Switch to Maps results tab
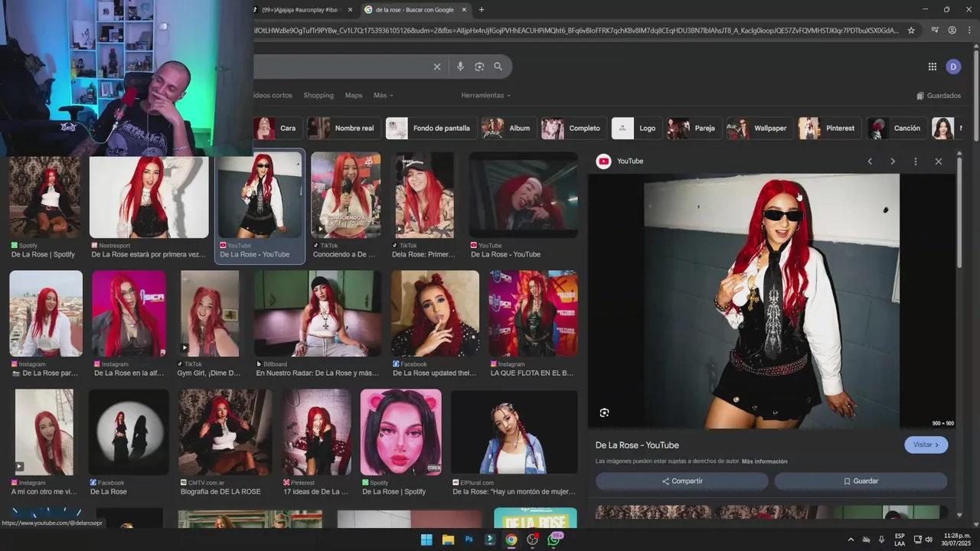 coord(354,96)
